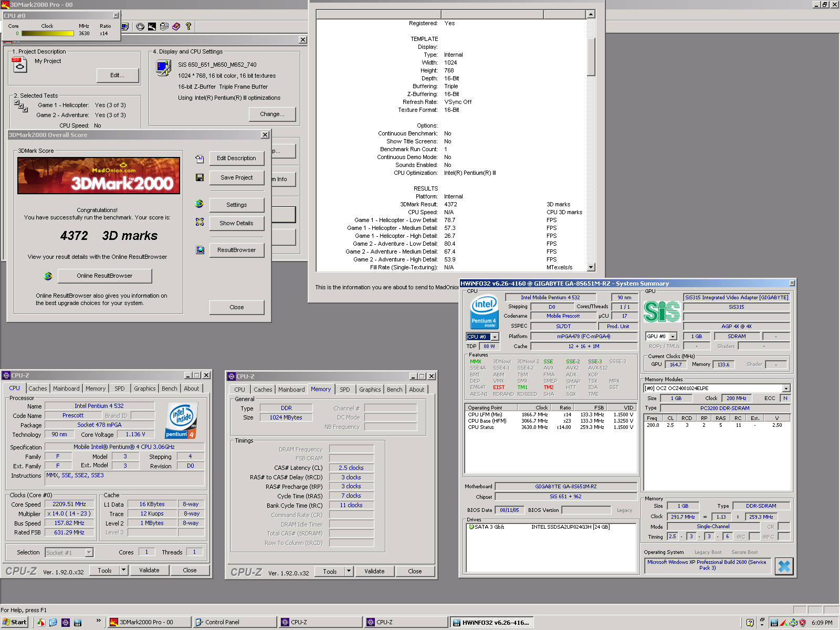Screen dimensions: 840x630
Task: Click the scroll up arrow in results list
Action: point(591,15)
